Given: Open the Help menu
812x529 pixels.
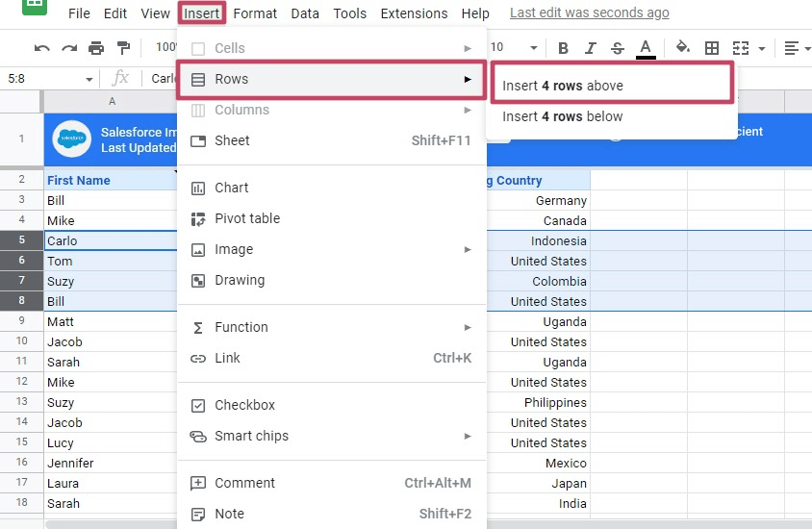Looking at the screenshot, I should click(475, 13).
